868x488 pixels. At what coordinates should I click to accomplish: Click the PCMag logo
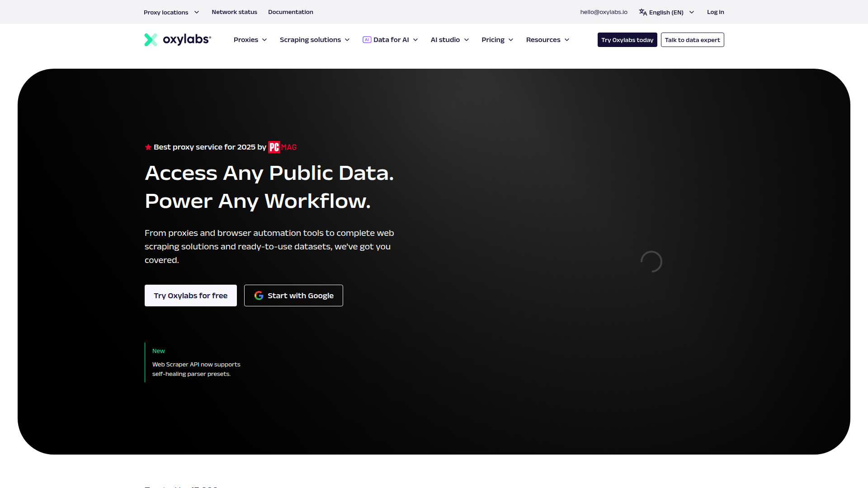pos(283,147)
